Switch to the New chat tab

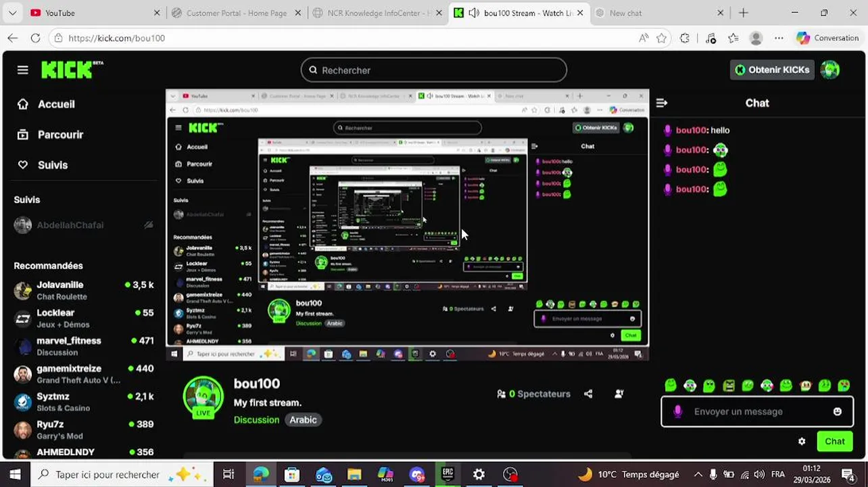659,13
